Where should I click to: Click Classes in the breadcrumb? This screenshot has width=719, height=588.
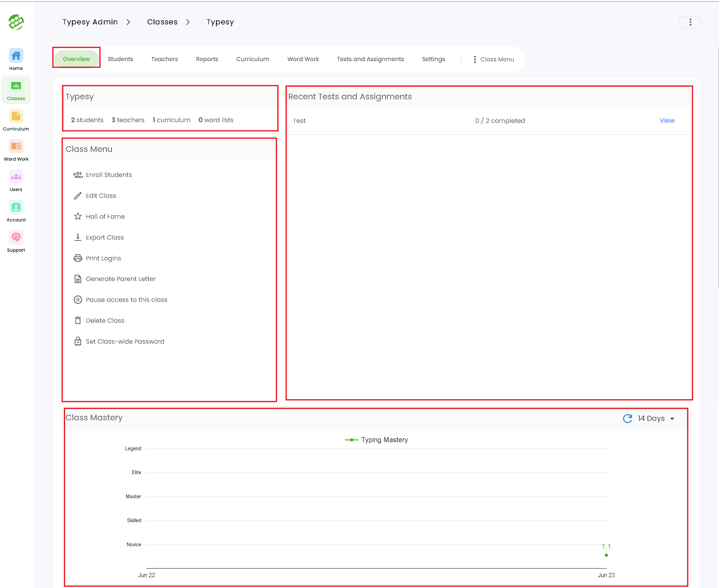162,22
